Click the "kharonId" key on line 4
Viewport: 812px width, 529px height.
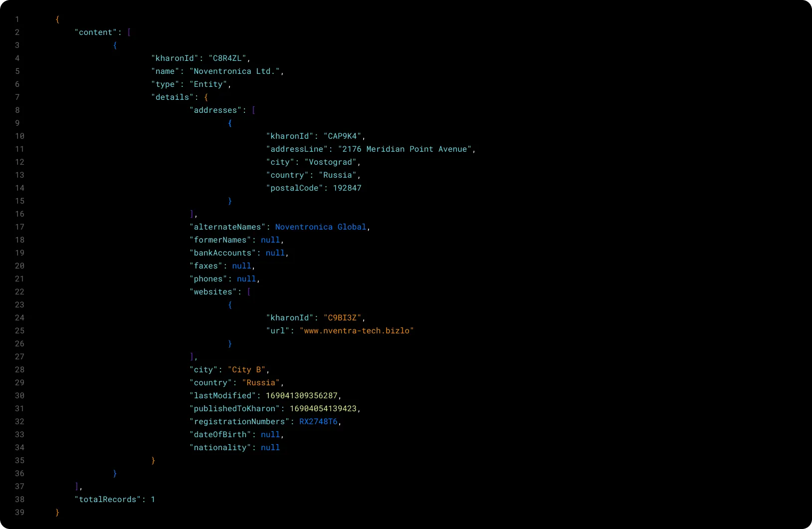coord(175,58)
